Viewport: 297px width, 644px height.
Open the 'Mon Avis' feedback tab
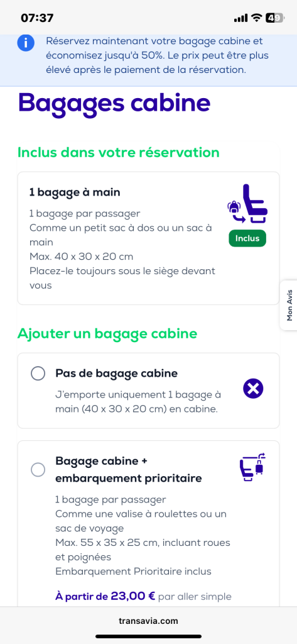(x=289, y=305)
